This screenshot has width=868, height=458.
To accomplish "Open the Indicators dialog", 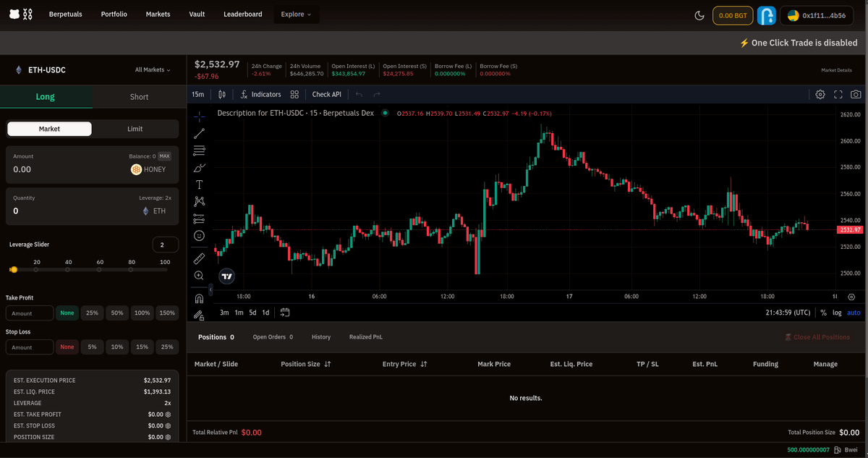I will (x=260, y=94).
